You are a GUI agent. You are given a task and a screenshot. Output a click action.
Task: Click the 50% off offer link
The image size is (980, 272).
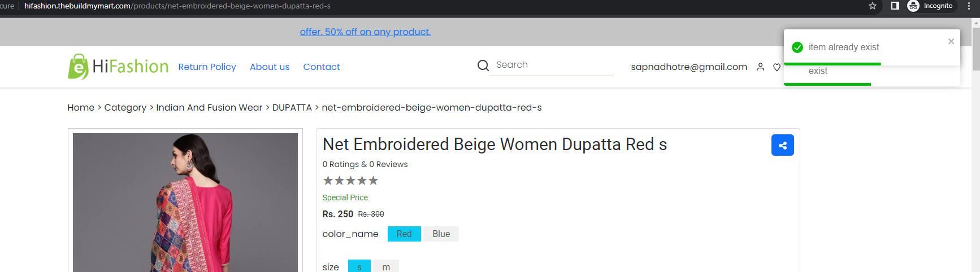(x=365, y=32)
